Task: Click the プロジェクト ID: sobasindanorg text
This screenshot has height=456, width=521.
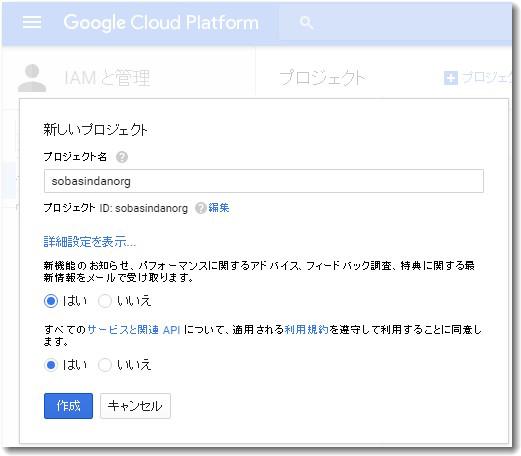Action: click(x=116, y=208)
